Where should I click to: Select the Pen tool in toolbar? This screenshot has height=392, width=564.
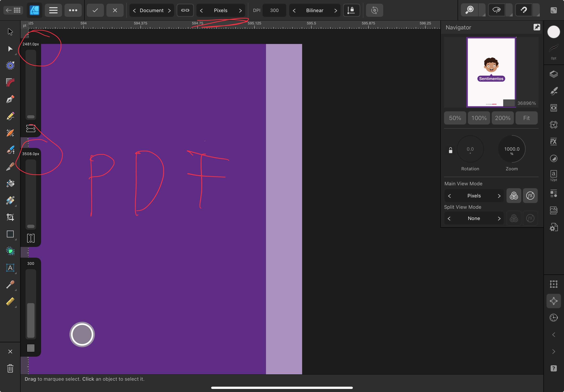point(10,99)
